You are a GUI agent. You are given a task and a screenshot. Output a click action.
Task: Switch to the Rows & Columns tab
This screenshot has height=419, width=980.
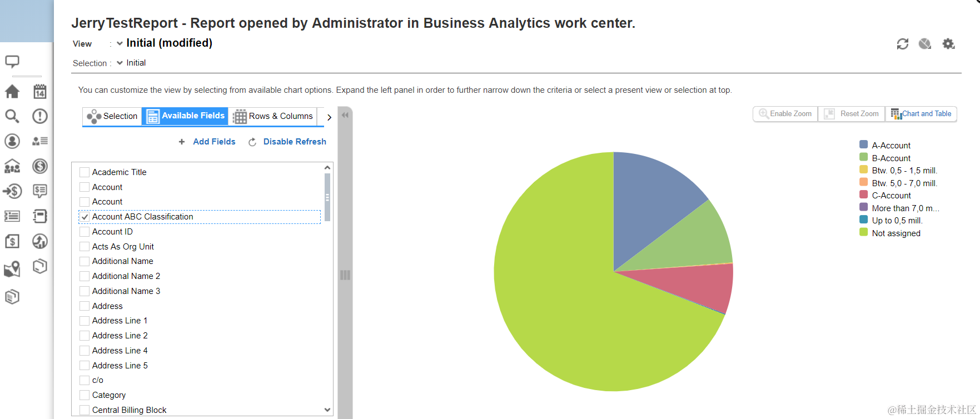coord(273,116)
